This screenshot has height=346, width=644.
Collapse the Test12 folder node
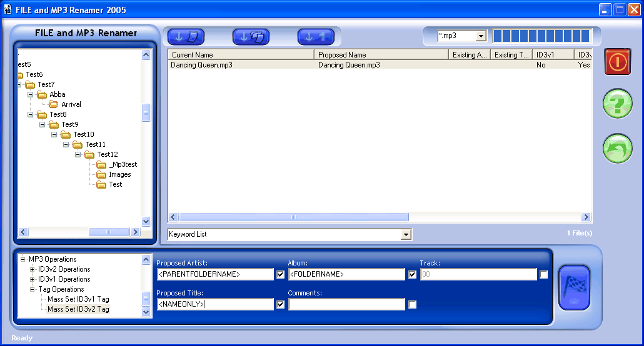(78, 154)
